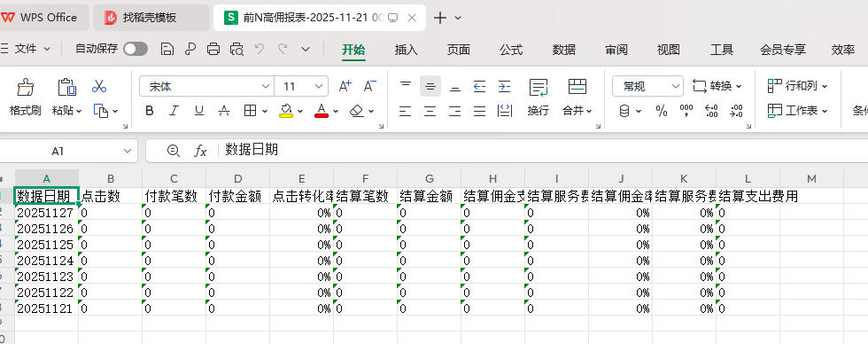
Task: Click the Print icon
Action: point(213,49)
